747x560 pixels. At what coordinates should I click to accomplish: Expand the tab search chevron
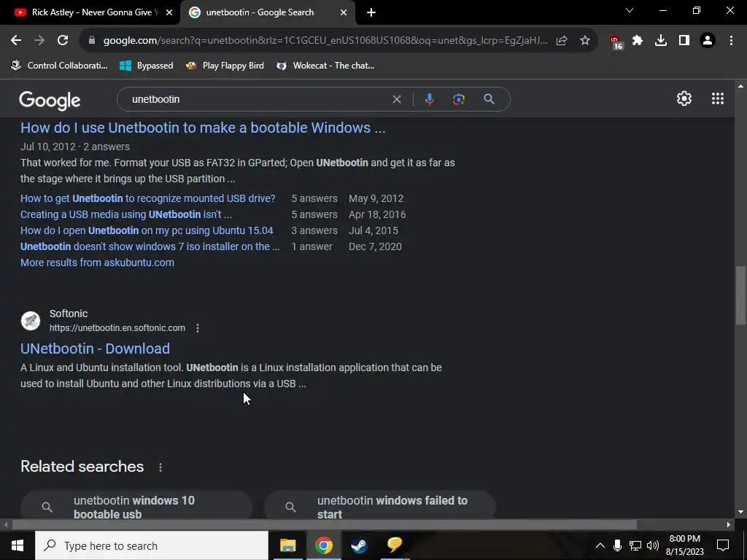pyautogui.click(x=630, y=10)
